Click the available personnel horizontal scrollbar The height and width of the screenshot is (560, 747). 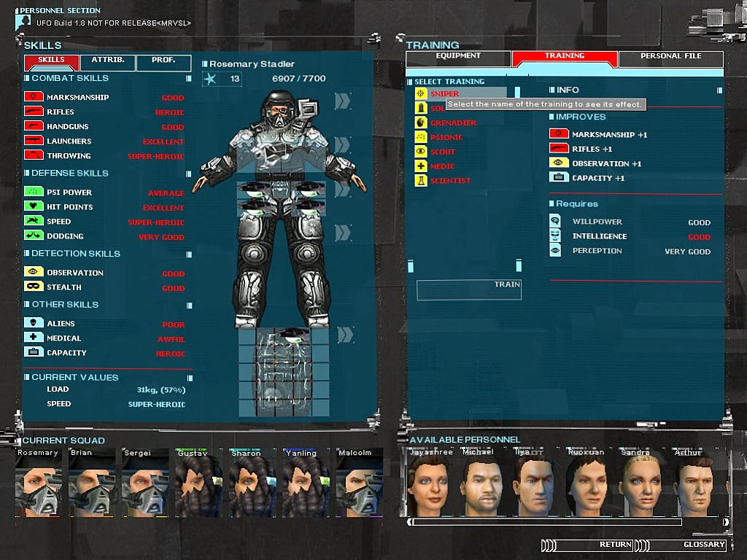coord(548,522)
